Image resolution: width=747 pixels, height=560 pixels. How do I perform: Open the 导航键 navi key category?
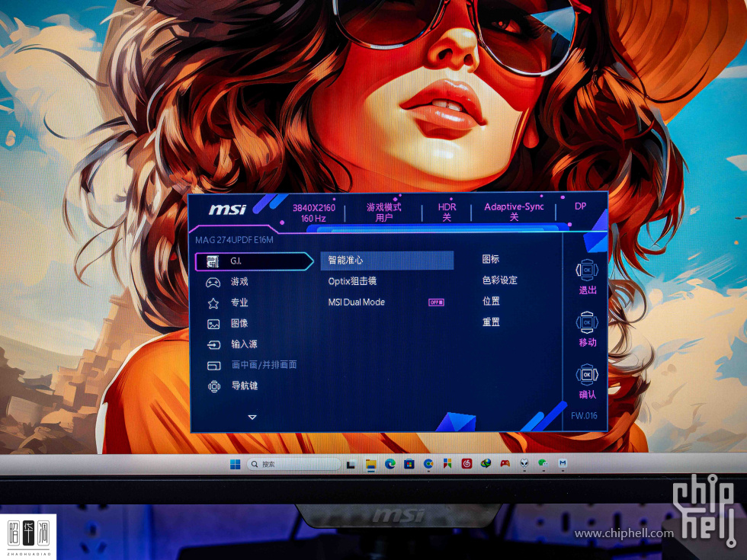232,386
